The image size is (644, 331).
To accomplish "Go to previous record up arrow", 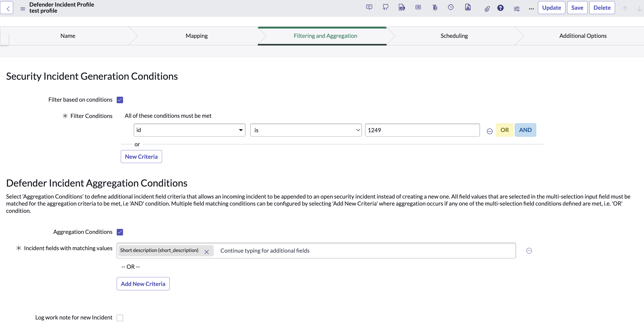I will pos(625,9).
